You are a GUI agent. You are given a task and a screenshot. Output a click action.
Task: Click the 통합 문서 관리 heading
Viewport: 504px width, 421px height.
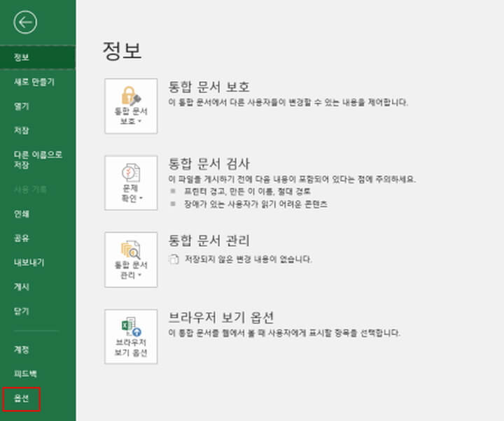click(209, 241)
